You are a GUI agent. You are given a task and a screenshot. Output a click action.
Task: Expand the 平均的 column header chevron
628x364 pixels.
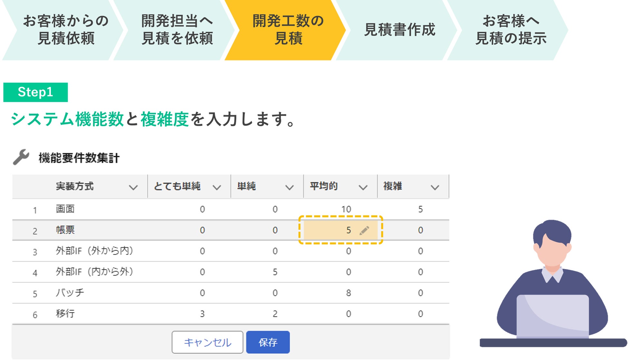point(363,187)
